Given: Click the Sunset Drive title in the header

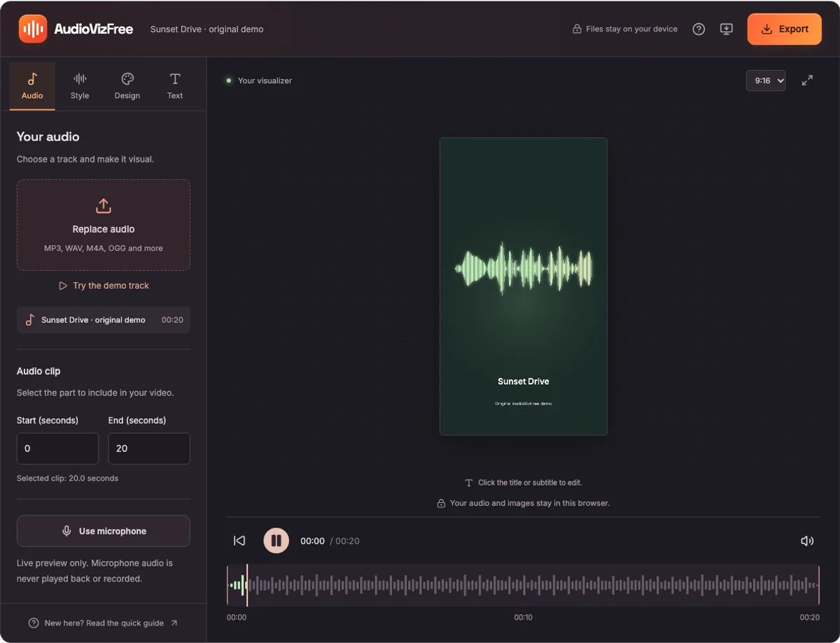Looking at the screenshot, I should pyautogui.click(x=206, y=29).
